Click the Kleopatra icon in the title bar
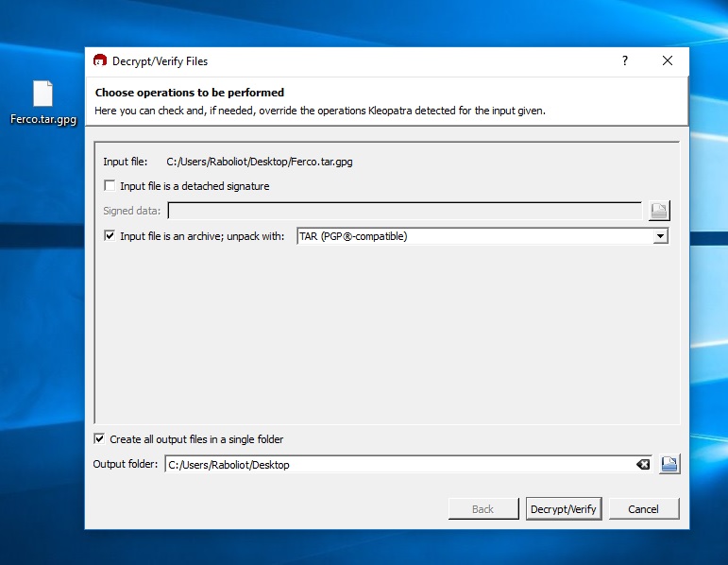728x565 pixels. click(100, 61)
